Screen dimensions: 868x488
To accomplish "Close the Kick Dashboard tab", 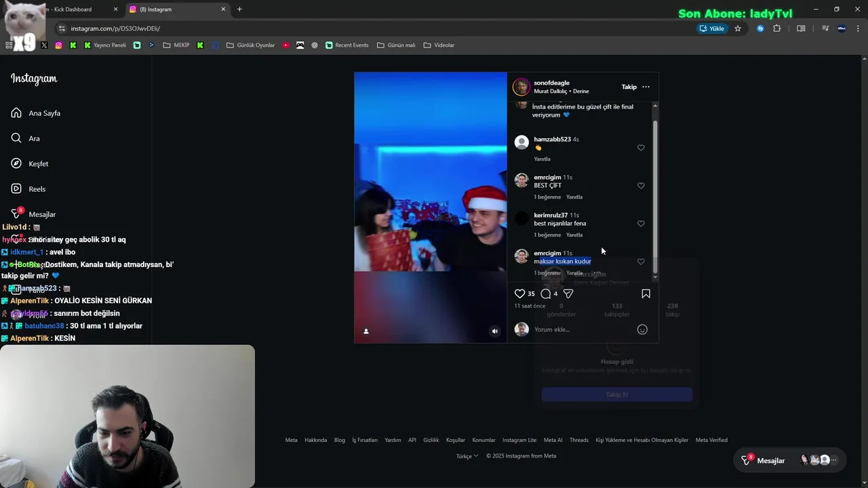I will [115, 9].
